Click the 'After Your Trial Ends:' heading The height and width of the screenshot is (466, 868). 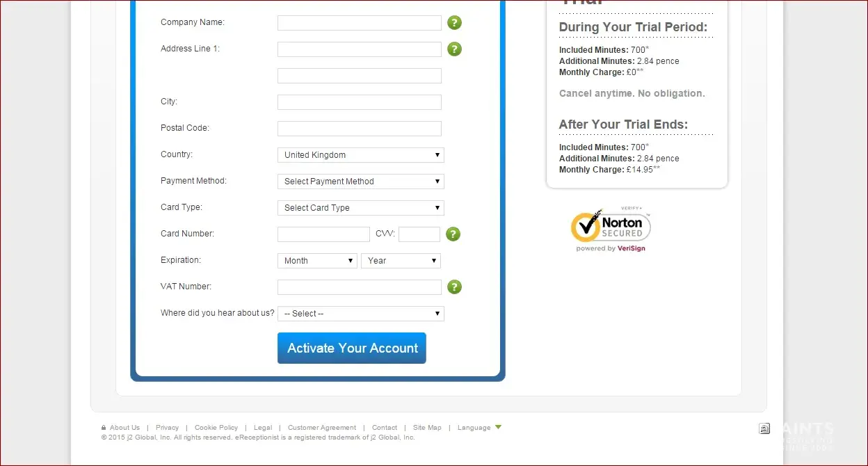pos(623,124)
